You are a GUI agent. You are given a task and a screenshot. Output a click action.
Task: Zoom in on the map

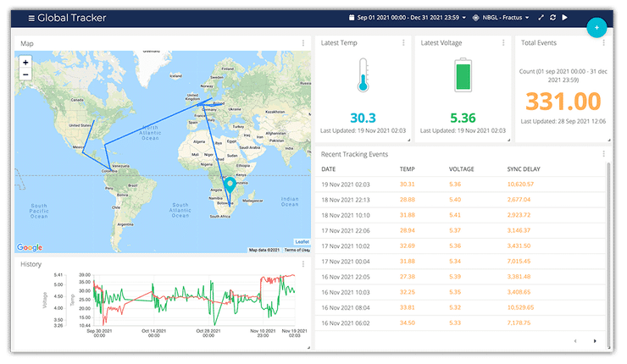[x=25, y=62]
